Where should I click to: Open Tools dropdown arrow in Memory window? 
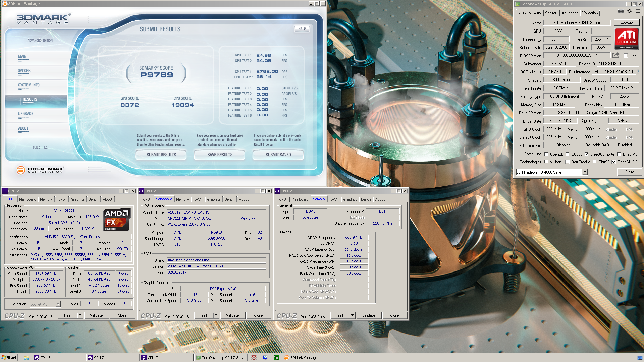[x=352, y=315]
